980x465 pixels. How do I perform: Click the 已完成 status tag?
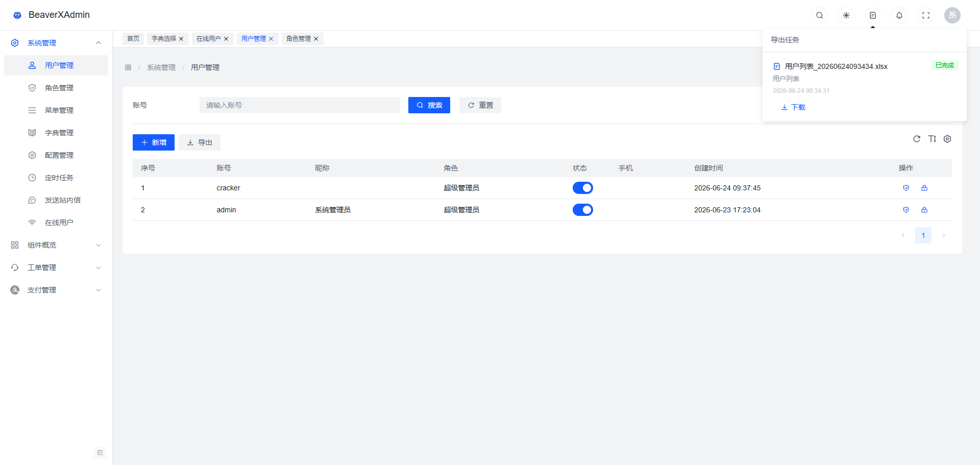point(945,65)
